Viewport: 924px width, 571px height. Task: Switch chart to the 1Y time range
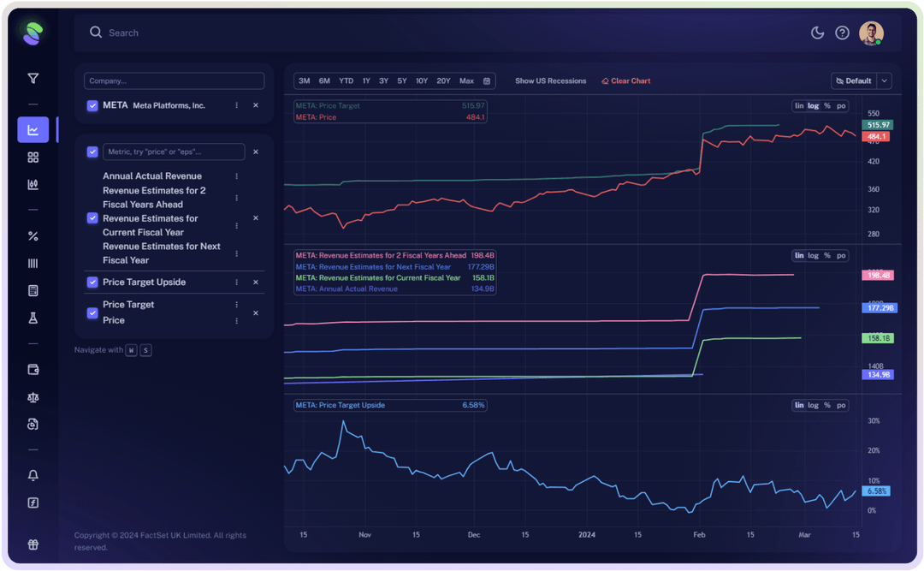(366, 80)
